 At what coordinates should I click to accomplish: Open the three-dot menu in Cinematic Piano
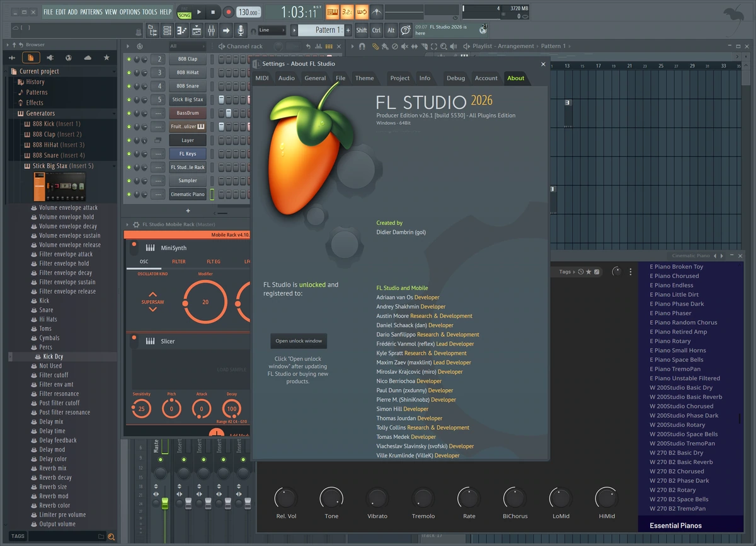(631, 272)
